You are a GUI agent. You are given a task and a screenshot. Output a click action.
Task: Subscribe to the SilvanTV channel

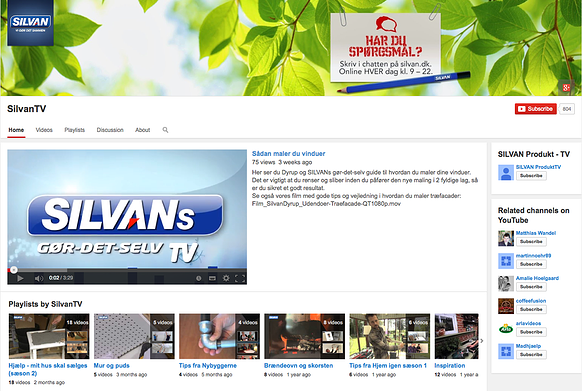535,109
